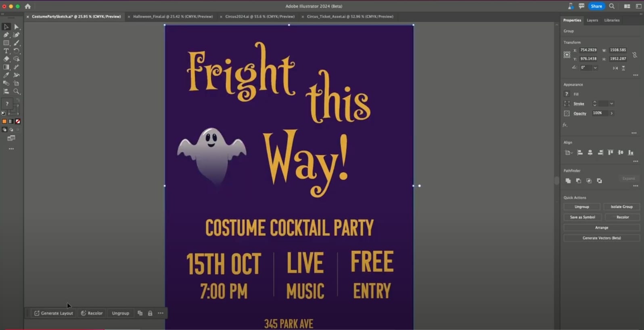
Task: Select the Paintbrush tool
Action: tap(17, 43)
